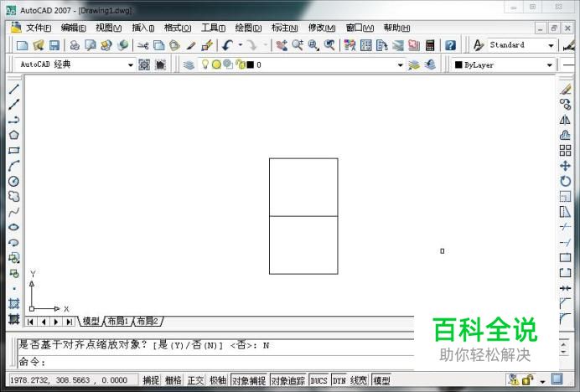Toggle DYN dynamic input
This screenshot has height=392, width=580.
pyautogui.click(x=339, y=380)
